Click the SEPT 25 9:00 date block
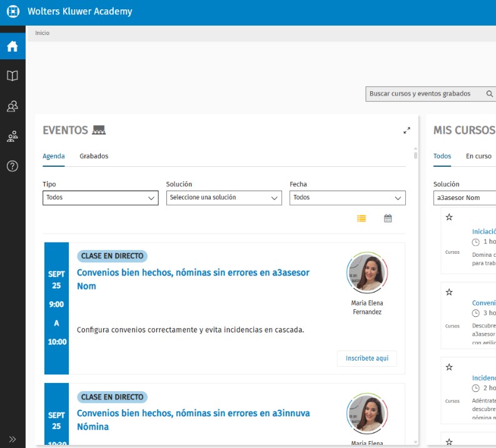 click(x=57, y=309)
